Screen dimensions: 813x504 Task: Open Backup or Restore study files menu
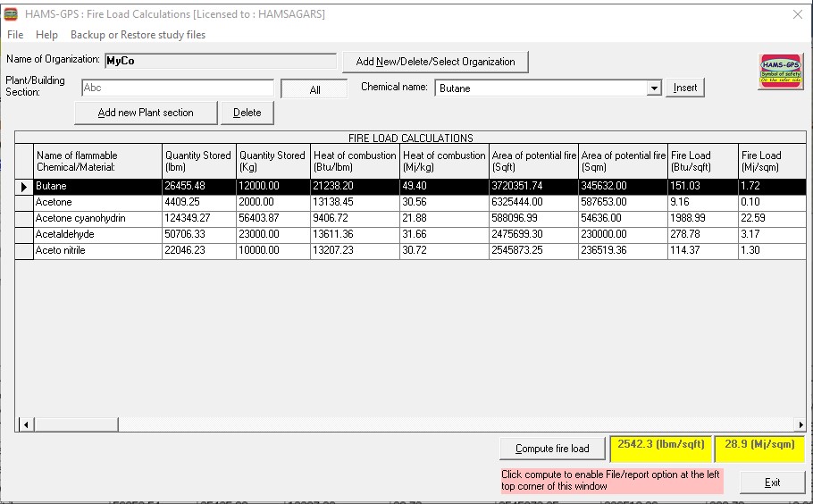(x=138, y=35)
